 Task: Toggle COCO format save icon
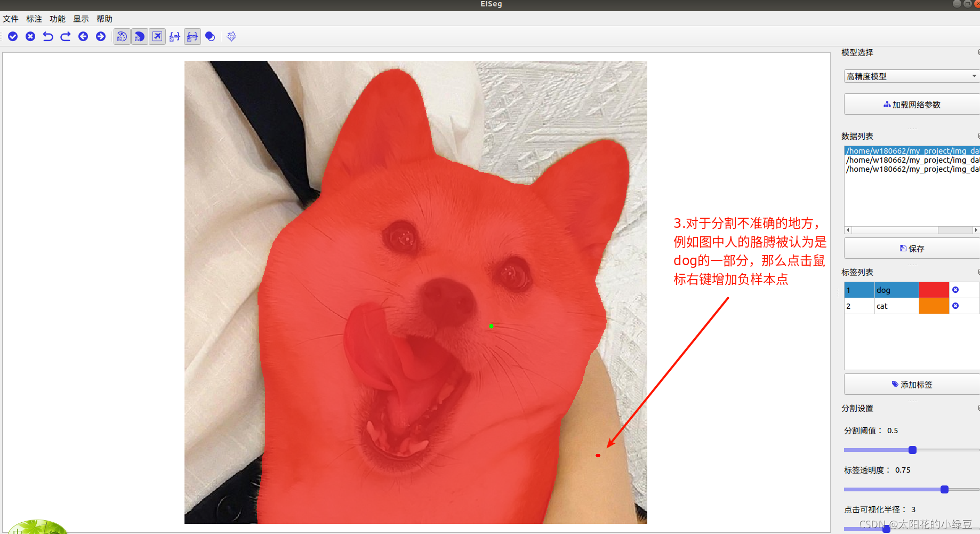(x=192, y=36)
